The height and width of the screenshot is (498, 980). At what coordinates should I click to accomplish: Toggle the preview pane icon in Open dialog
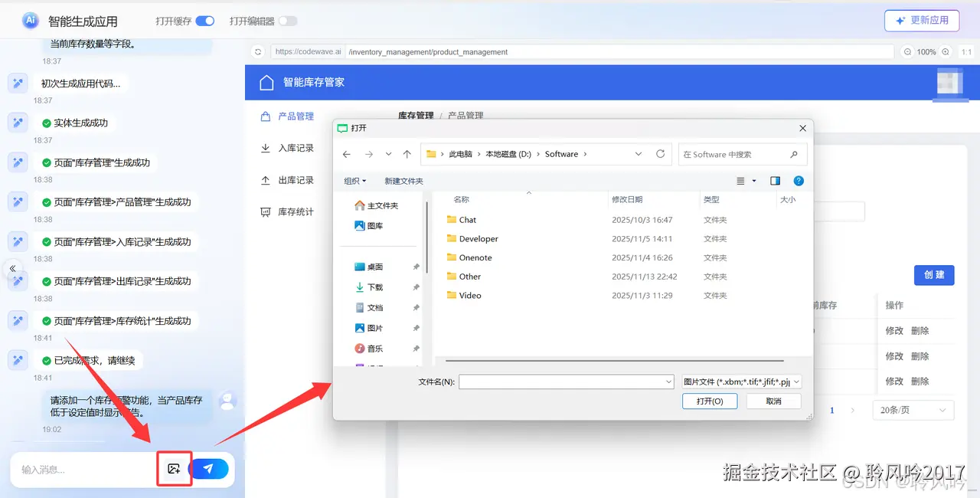pyautogui.click(x=775, y=180)
